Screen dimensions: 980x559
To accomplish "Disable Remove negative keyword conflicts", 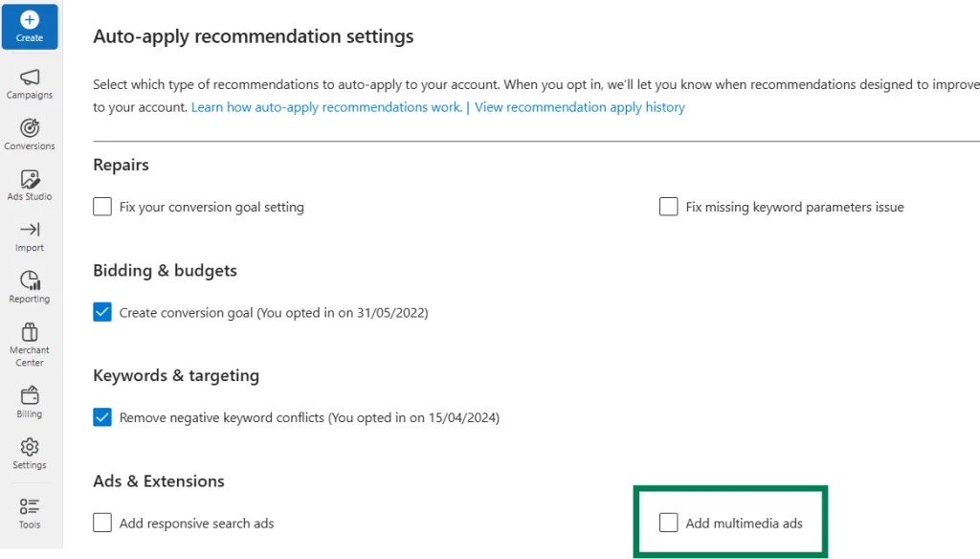I will pyautogui.click(x=102, y=417).
